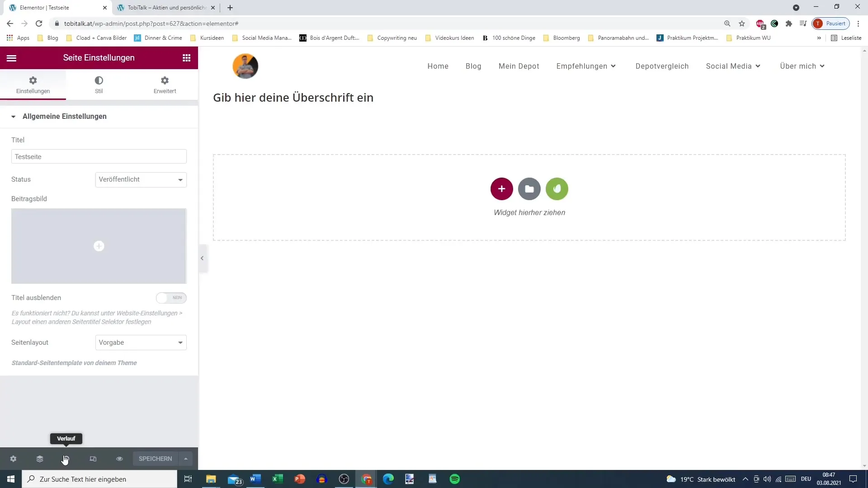Click the Windows Start button
This screenshot has height=488, width=868.
point(11,479)
